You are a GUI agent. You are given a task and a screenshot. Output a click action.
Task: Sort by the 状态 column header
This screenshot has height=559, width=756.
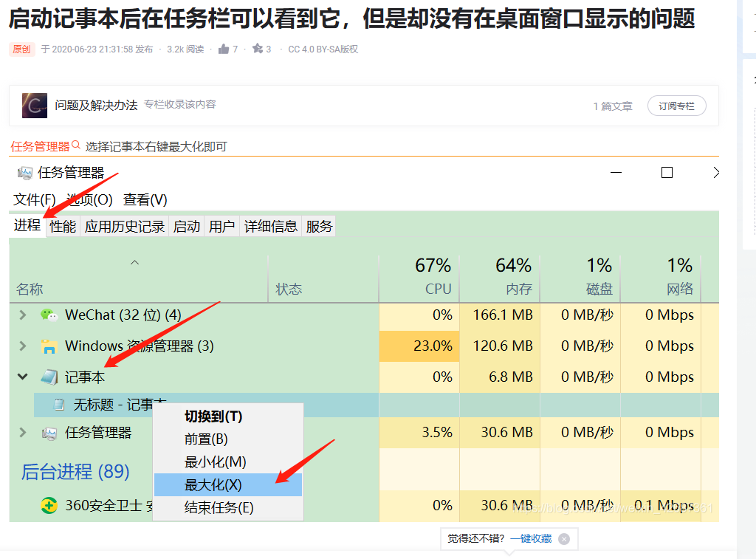(x=323, y=278)
